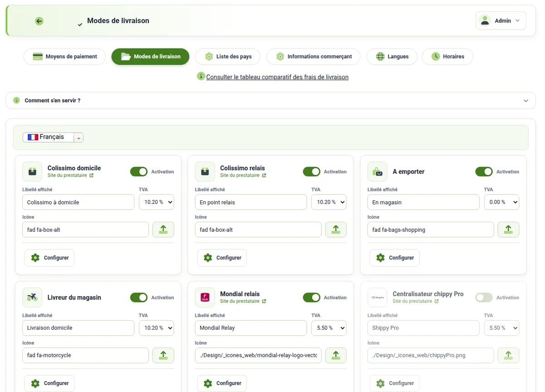Screen dimensions: 545x392
Task: Open the Français language dropdown
Action: coord(53,137)
